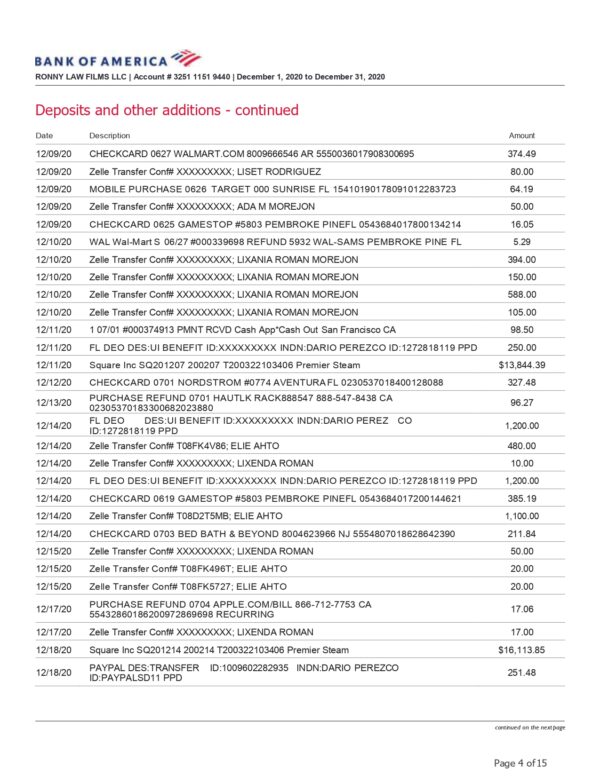Click the Description column header
Image resolution: width=600 pixels, height=776 pixels.
[109, 136]
